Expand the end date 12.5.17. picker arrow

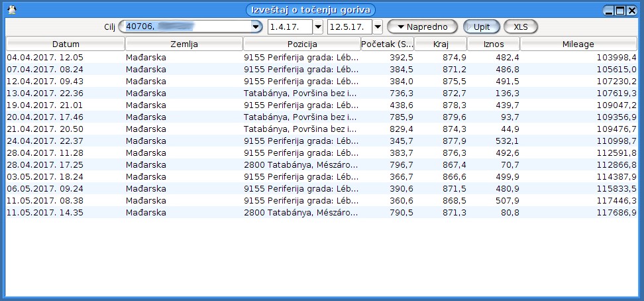[x=377, y=27]
